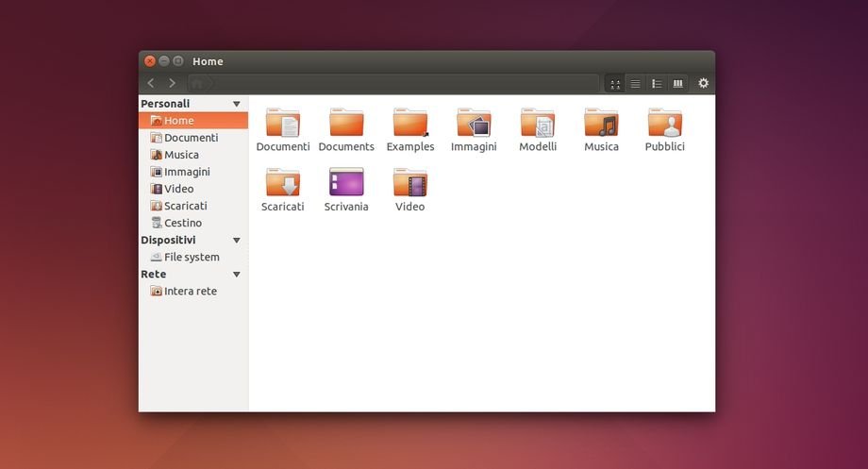
Task: Open the Pubblici folder
Action: (x=664, y=124)
